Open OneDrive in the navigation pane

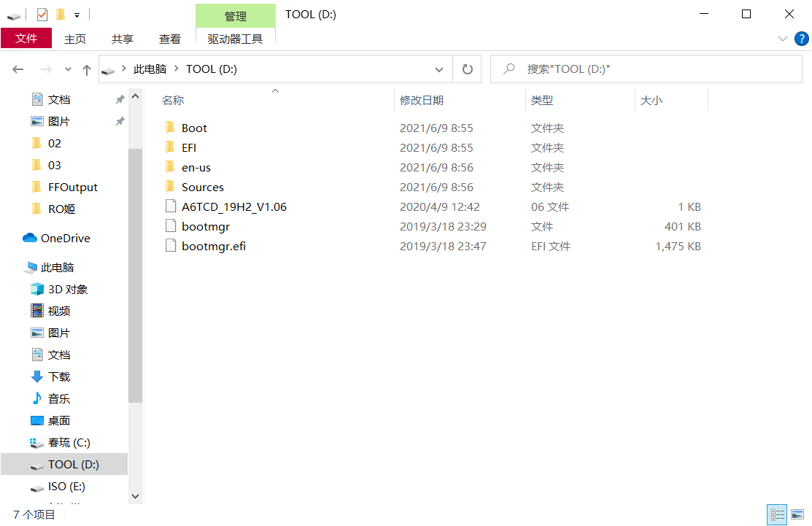(65, 238)
